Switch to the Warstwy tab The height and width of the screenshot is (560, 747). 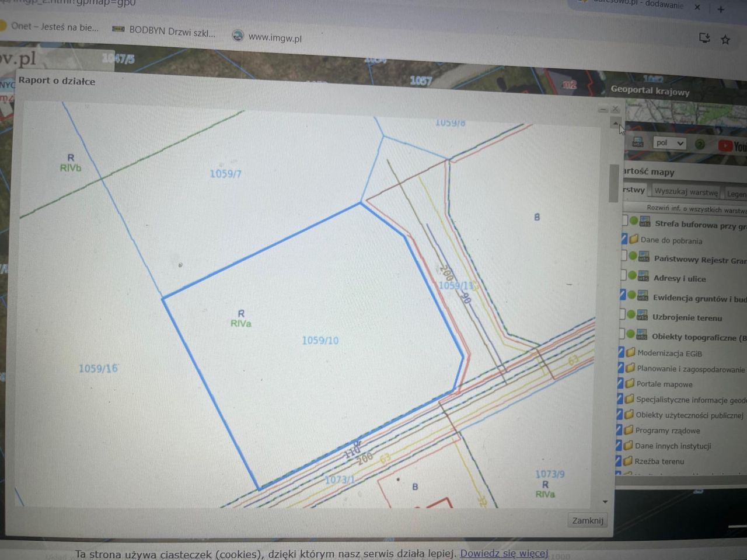tap(634, 190)
